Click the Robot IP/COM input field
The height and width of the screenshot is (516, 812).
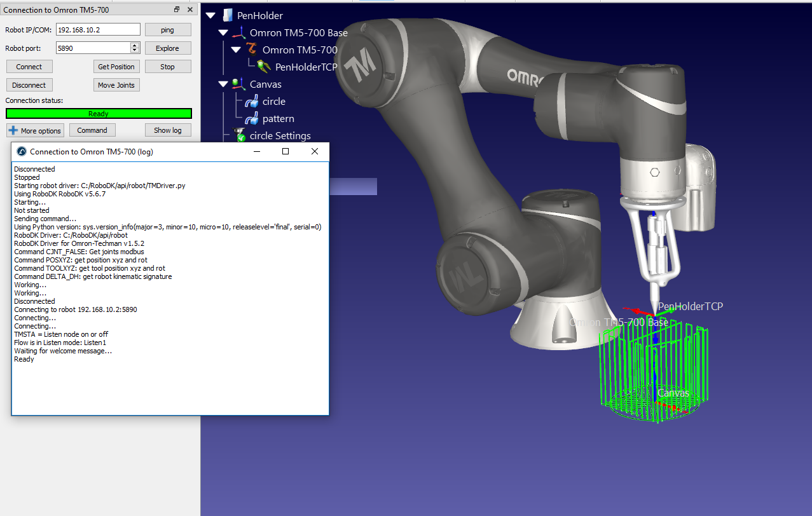(x=98, y=30)
